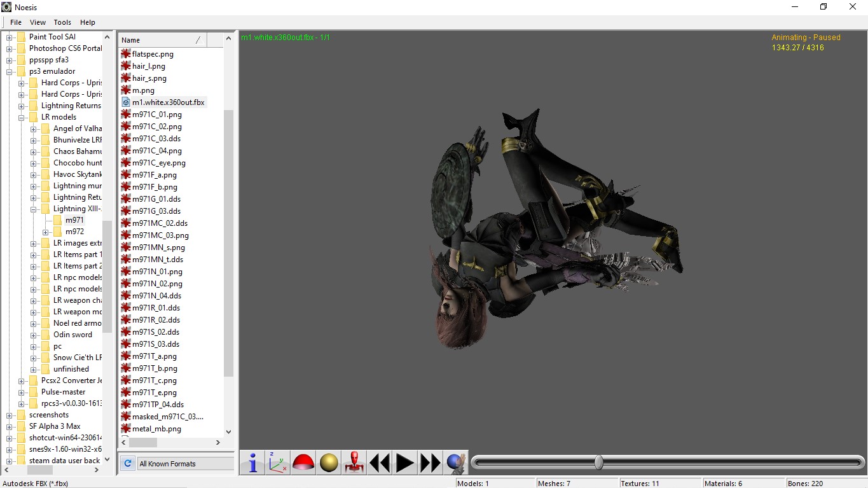Resume the paused animation with play
Viewport: 868px width, 488px height.
(x=405, y=463)
